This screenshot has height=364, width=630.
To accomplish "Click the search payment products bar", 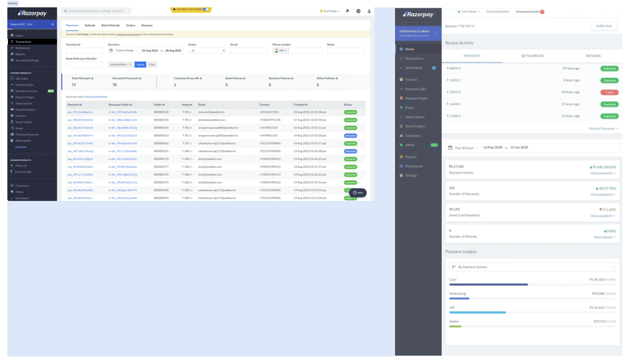I will 96,11.
